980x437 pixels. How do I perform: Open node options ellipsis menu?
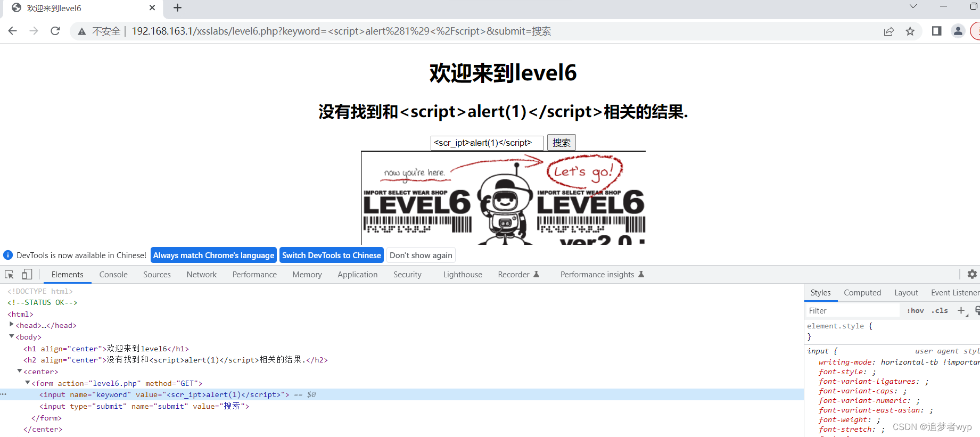click(x=4, y=394)
